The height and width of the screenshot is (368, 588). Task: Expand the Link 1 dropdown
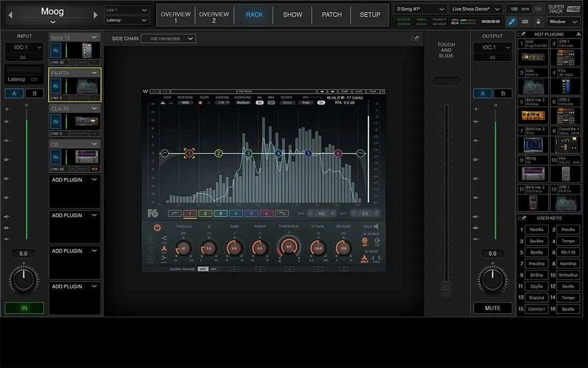[126, 9]
